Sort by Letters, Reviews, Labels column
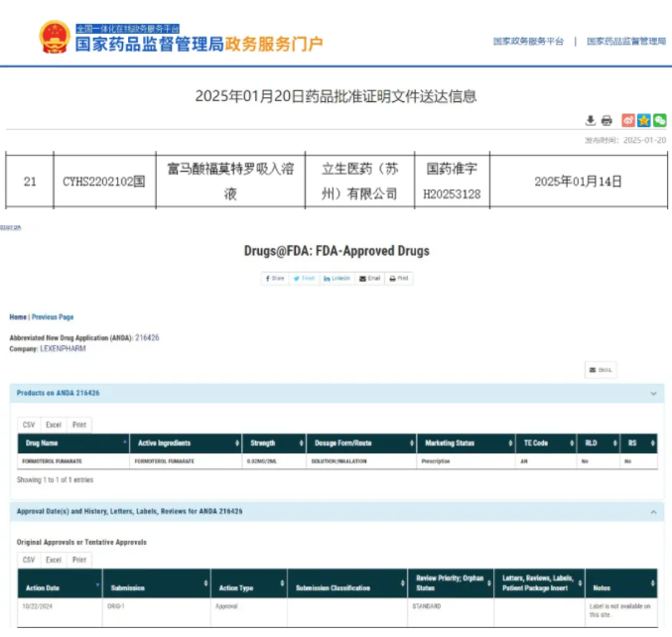Viewport: 672px width, 637px height. click(x=540, y=583)
